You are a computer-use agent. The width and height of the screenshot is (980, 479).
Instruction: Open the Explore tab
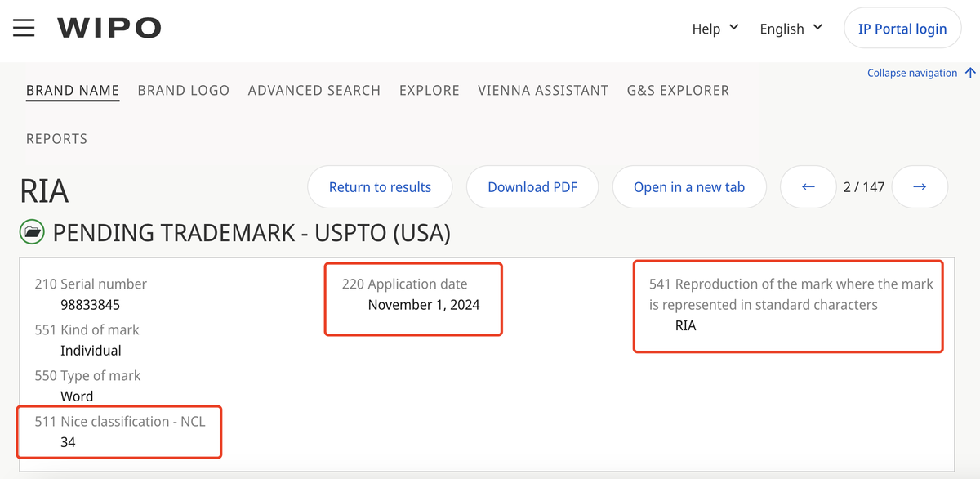(430, 90)
